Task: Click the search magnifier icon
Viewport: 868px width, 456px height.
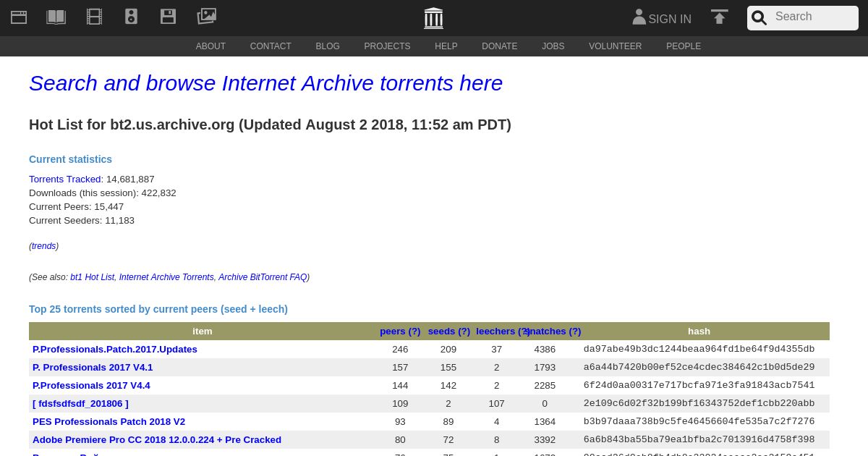Action: pyautogui.click(x=759, y=17)
